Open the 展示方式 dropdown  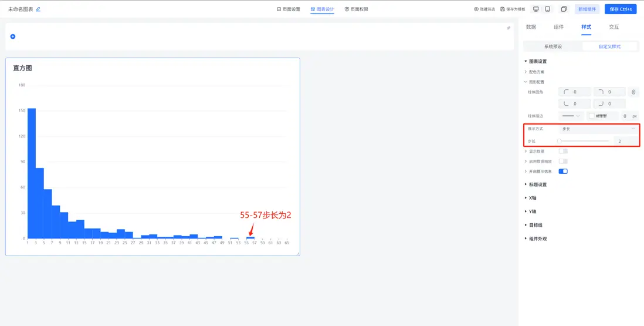[x=598, y=129]
